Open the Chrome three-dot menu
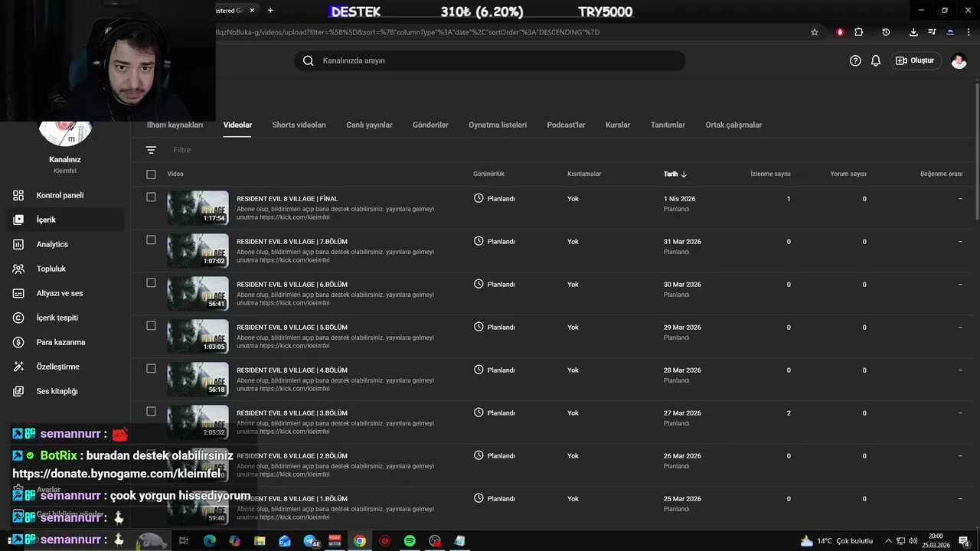980x551 pixels. point(969,32)
